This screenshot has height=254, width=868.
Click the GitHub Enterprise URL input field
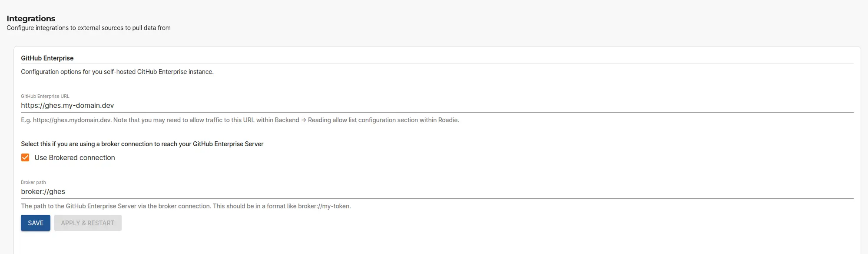pos(174,105)
